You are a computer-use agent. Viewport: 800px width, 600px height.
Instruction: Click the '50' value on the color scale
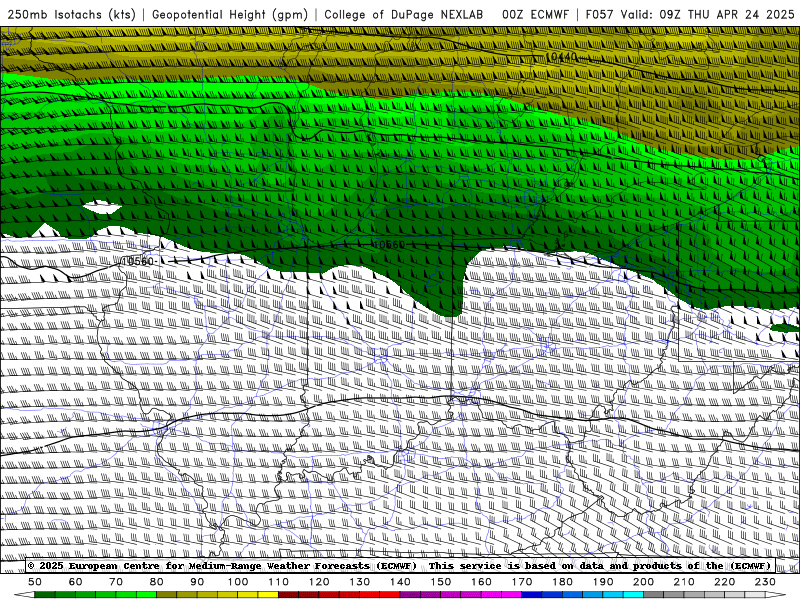pos(35,582)
